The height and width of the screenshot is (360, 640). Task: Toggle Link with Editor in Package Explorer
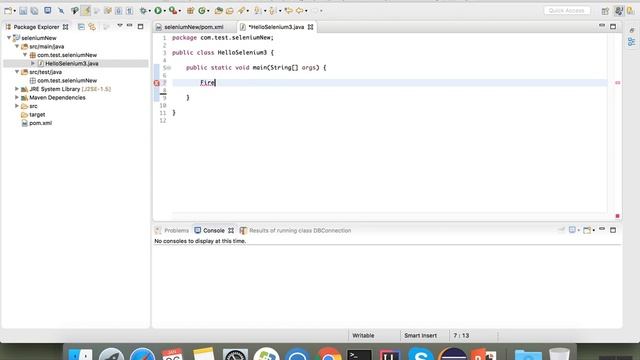pyautogui.click(x=92, y=27)
